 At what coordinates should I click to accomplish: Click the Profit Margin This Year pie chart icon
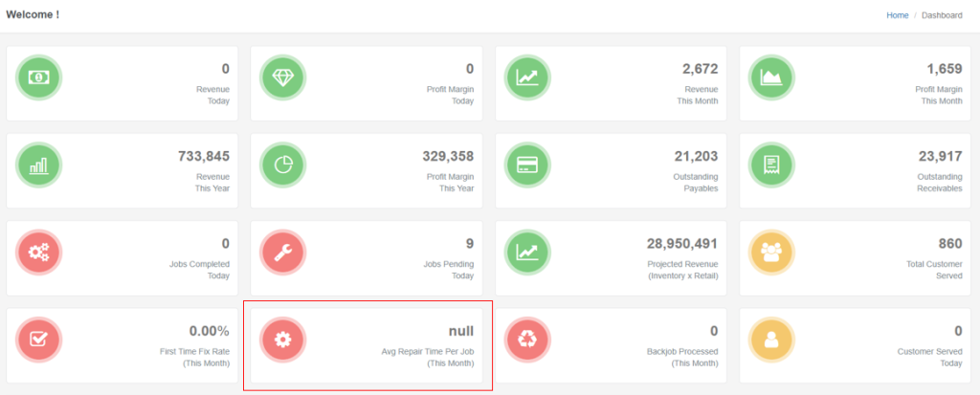283,165
